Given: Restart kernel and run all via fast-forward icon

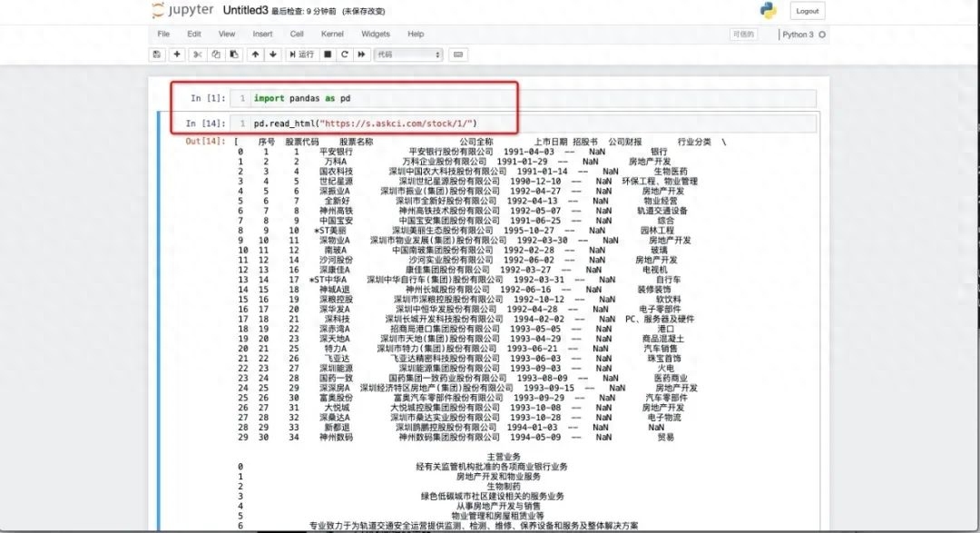Looking at the screenshot, I should 362,54.
